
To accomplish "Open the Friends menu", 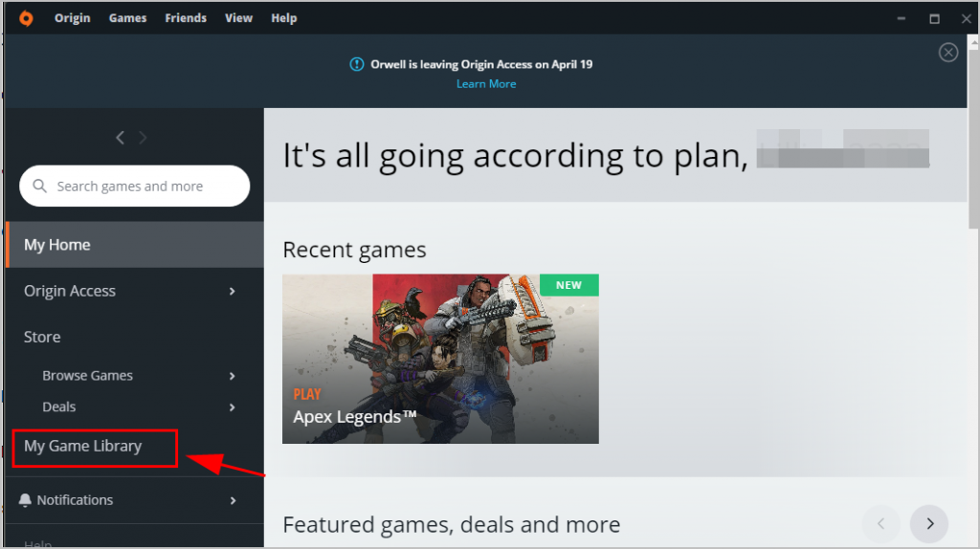I will click(x=186, y=18).
